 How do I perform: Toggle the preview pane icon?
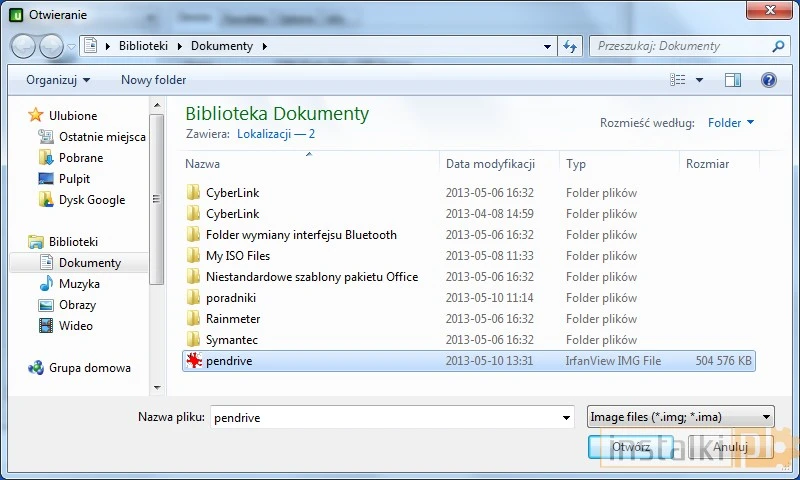733,80
